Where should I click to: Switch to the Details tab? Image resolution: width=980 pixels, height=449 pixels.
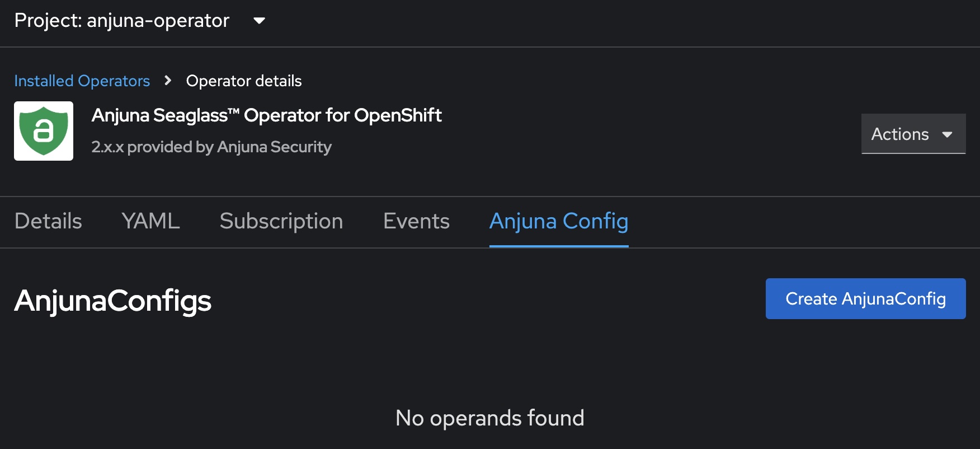(x=48, y=222)
